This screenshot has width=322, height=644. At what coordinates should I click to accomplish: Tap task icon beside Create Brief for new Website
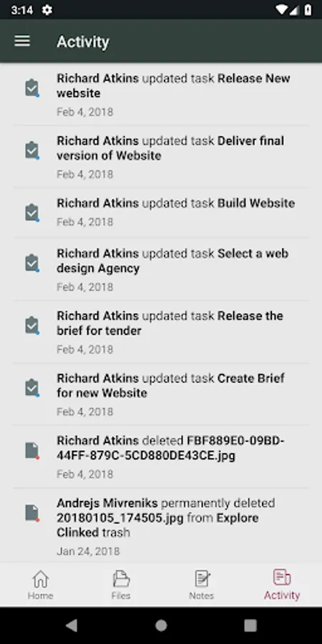32,388
